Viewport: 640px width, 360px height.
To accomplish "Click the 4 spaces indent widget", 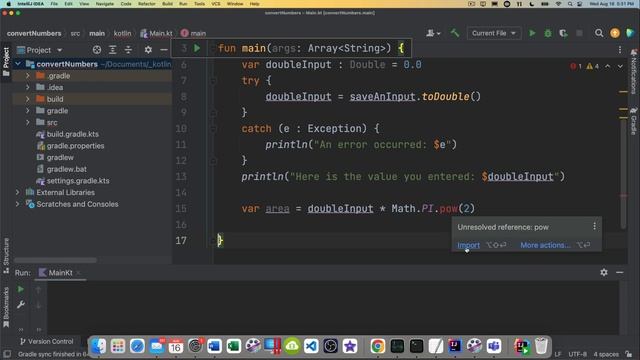I will 606,354.
